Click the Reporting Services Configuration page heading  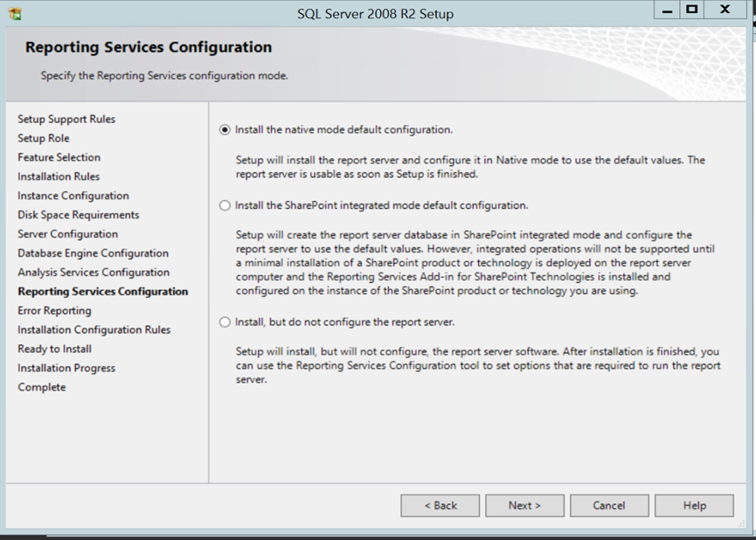coord(149,47)
